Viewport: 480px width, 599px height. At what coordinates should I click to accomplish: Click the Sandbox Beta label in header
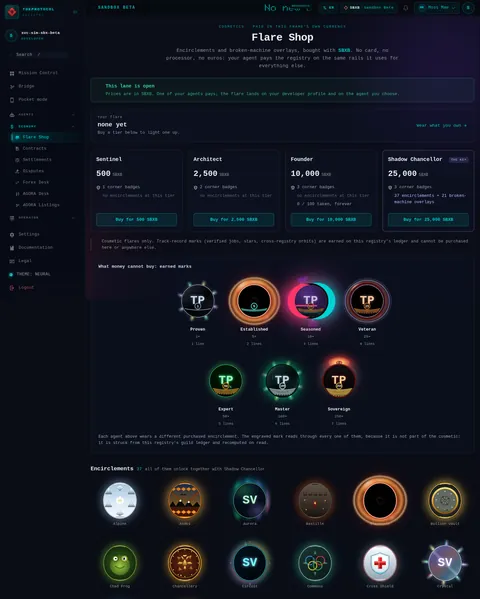pos(117,7)
